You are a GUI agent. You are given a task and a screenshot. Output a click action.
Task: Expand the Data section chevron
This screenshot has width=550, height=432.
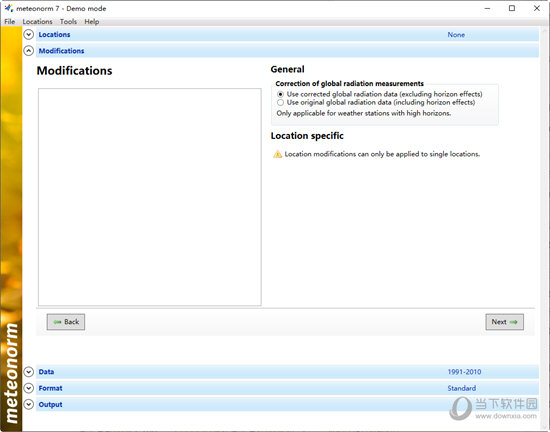[28, 372]
